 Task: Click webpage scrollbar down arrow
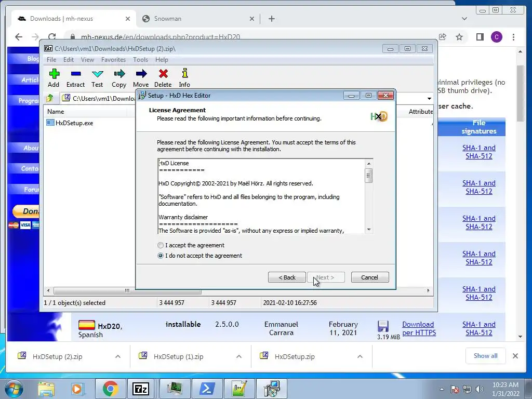(521, 337)
